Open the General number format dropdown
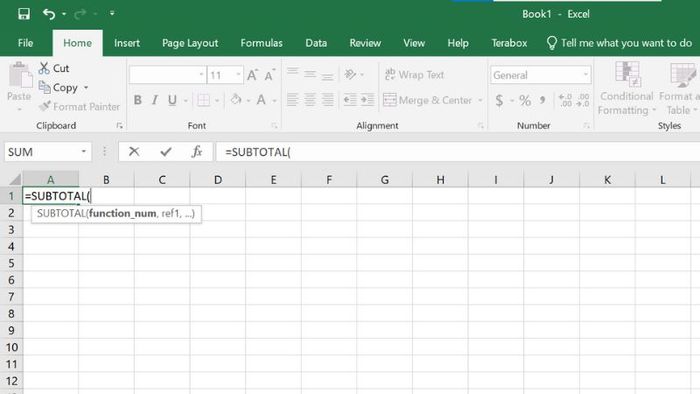This screenshot has width=700, height=394. (586, 75)
